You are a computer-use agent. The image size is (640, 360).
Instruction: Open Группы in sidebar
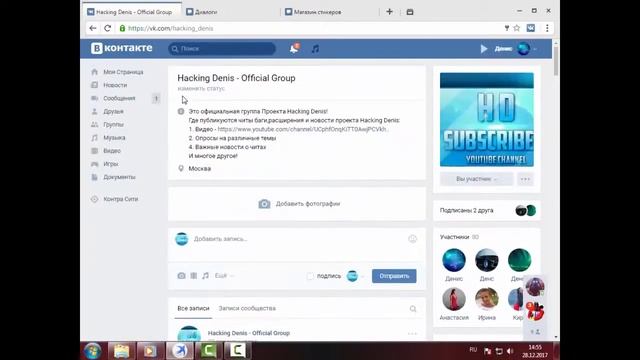click(113, 124)
